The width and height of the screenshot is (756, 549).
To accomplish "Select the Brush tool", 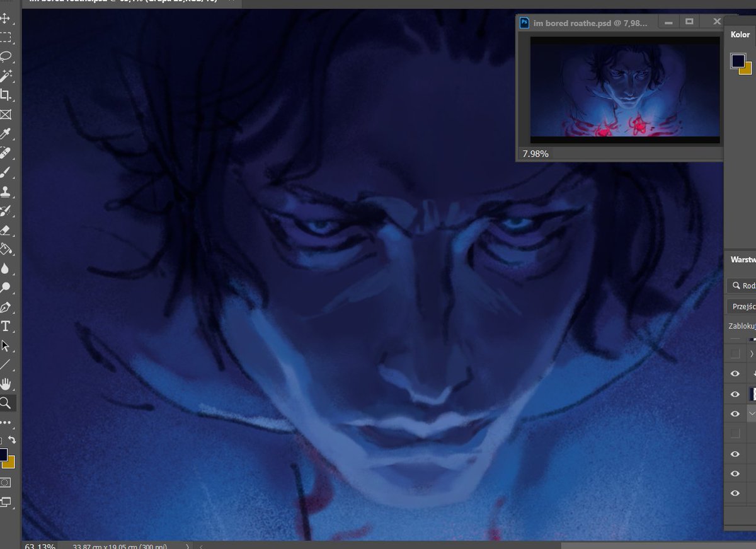I will tap(6, 172).
